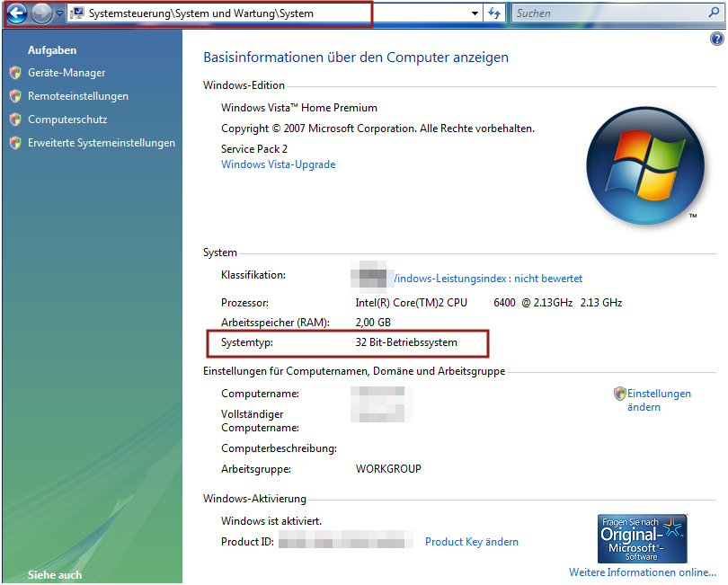Viewport: 728px width, 585px height.
Task: Click the Copyright 2007 Microsoft Corporation line
Action: click(377, 129)
